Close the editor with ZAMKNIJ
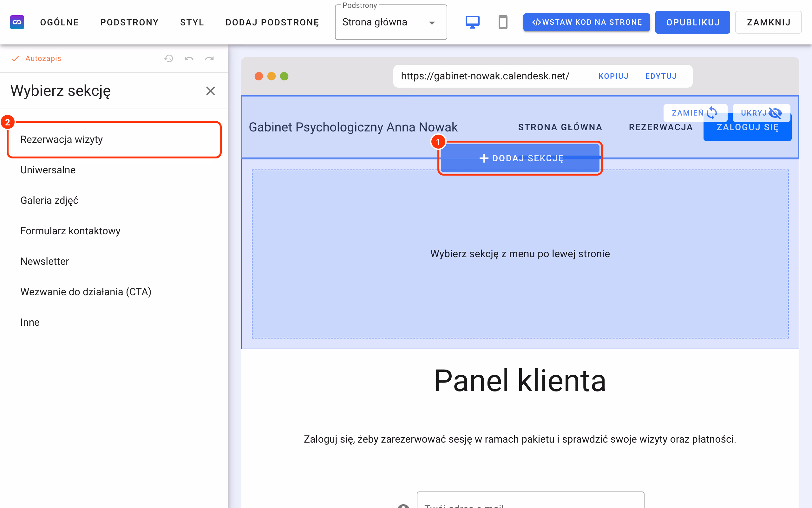Image resolution: width=812 pixels, height=508 pixels. coord(768,22)
